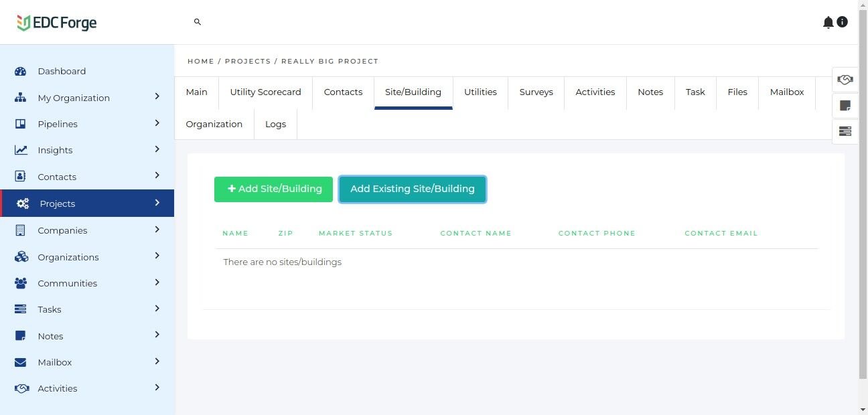Expand sidebar Mailbox submenu chevron
Image resolution: width=868 pixels, height=415 pixels.
coord(157,361)
